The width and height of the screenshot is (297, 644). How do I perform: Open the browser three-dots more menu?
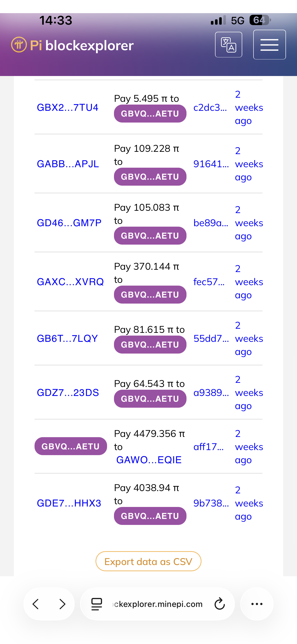pyautogui.click(x=257, y=604)
